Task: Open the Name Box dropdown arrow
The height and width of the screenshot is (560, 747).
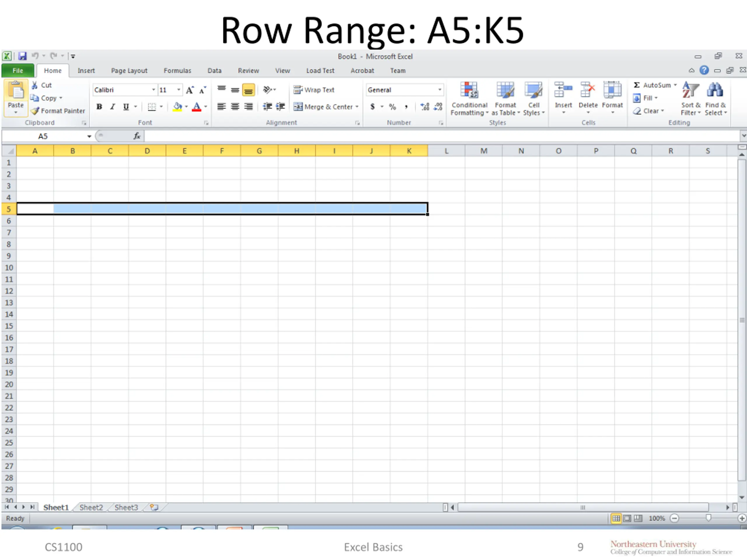Action: 89,136
